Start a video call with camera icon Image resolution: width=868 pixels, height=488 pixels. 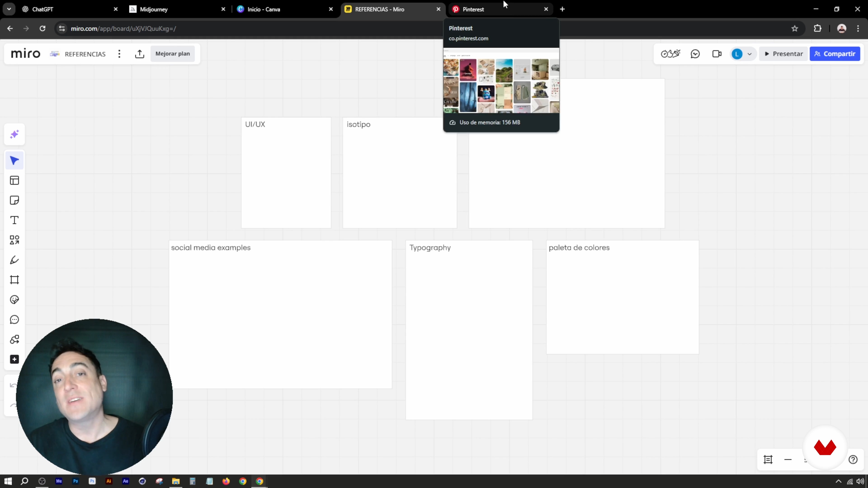coord(717,54)
